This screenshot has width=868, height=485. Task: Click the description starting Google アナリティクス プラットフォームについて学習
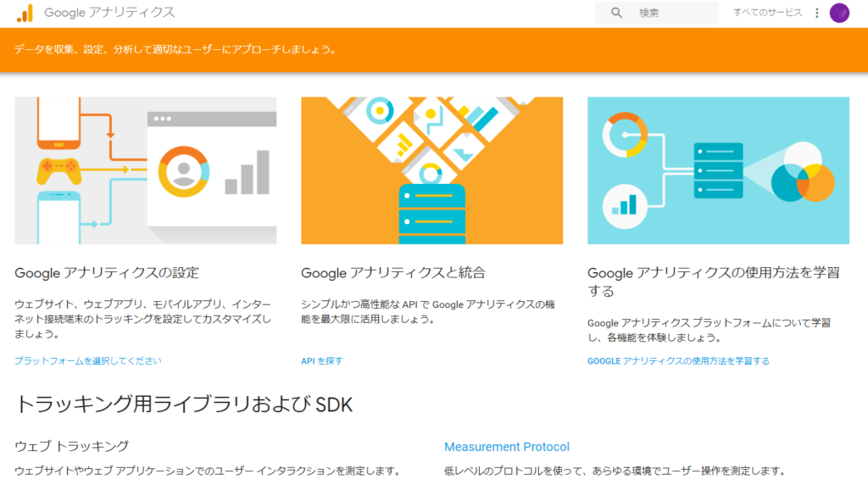[x=709, y=330]
